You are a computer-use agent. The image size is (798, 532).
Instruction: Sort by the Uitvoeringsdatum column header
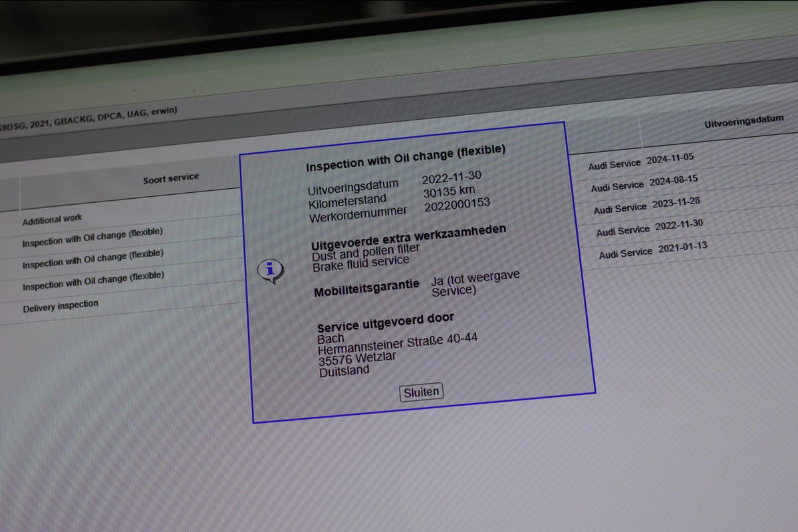click(743, 122)
